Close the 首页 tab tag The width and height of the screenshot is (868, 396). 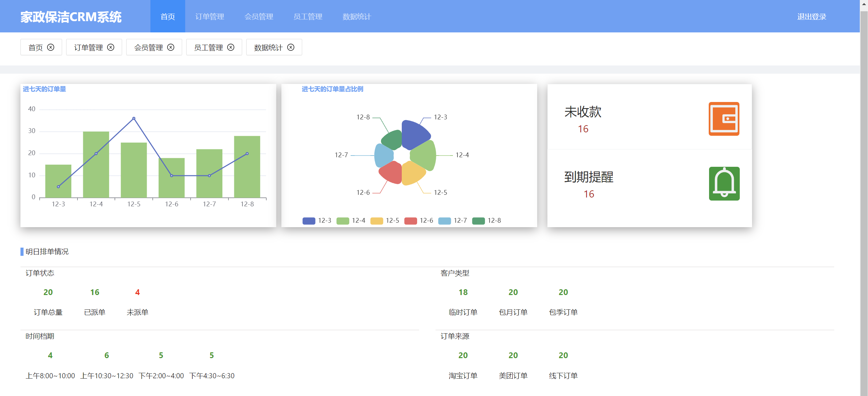pyautogui.click(x=51, y=47)
